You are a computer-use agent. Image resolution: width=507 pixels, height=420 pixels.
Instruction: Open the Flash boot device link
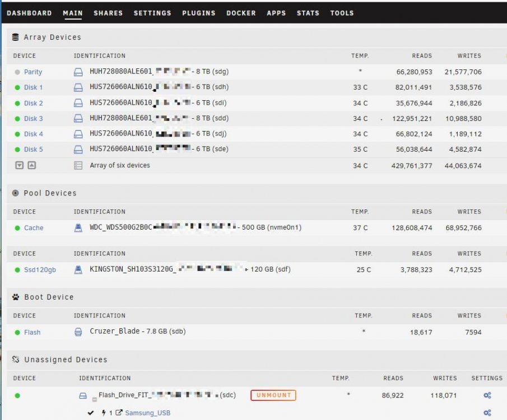32,333
